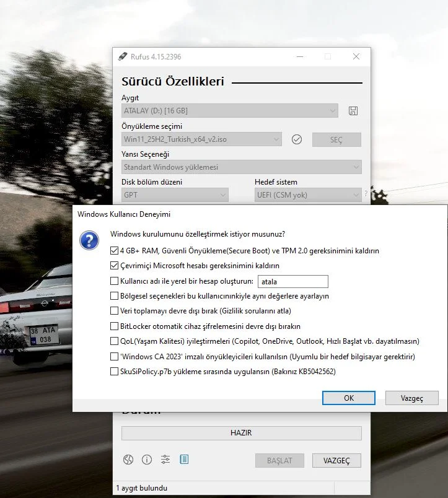Click the username field containing atala
Image resolution: width=448 pixels, height=498 pixels.
click(x=293, y=282)
